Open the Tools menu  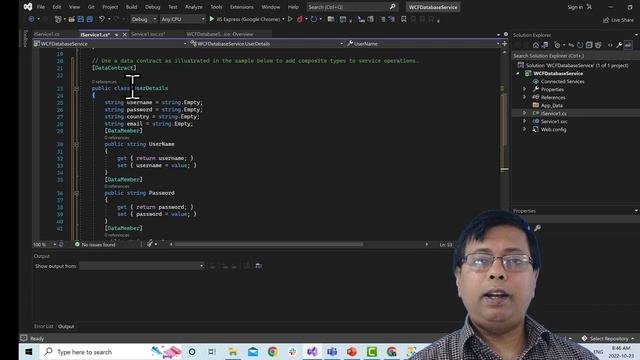(216, 7)
